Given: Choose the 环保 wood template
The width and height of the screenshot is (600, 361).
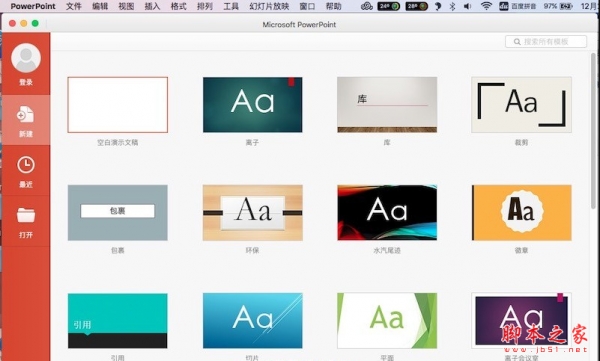Looking at the screenshot, I should click(x=253, y=213).
